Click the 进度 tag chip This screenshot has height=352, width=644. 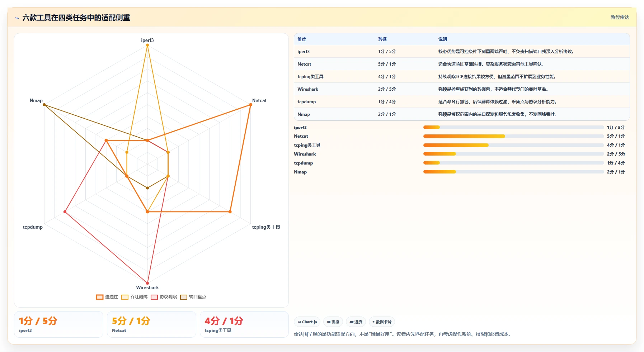click(x=356, y=322)
